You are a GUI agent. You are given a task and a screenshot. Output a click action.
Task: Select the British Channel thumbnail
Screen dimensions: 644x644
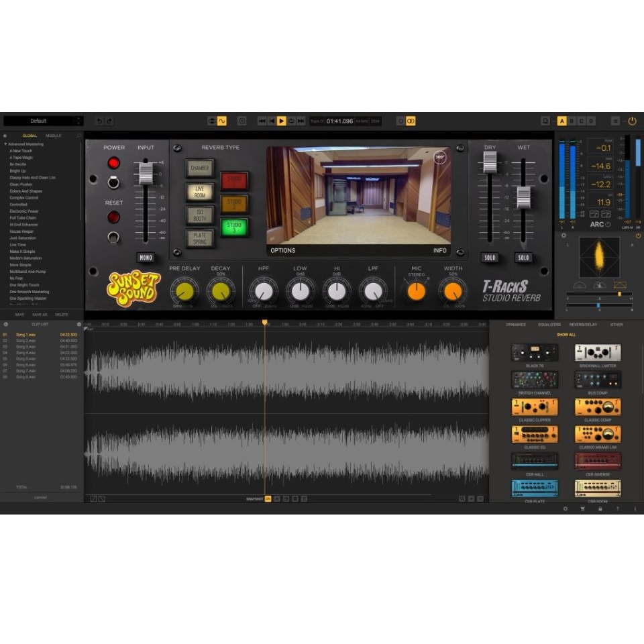(x=535, y=380)
